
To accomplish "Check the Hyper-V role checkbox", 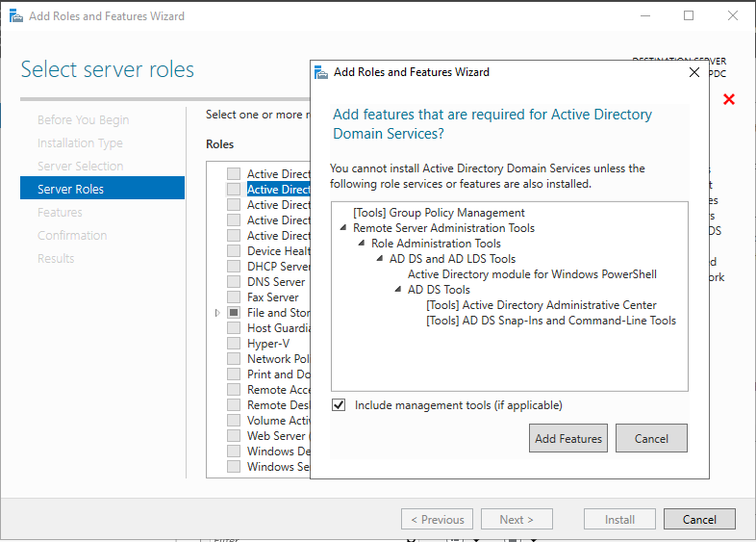I will pos(234,344).
